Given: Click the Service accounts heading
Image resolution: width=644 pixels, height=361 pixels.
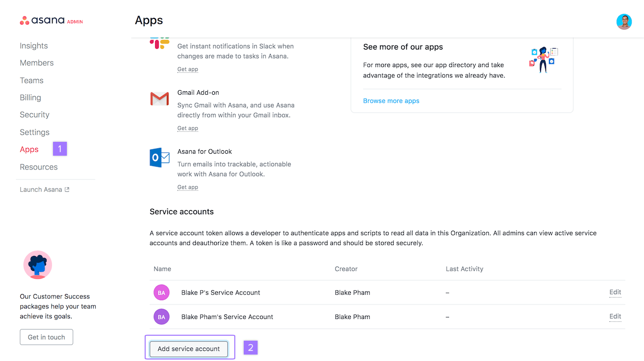Looking at the screenshot, I should tap(182, 212).
